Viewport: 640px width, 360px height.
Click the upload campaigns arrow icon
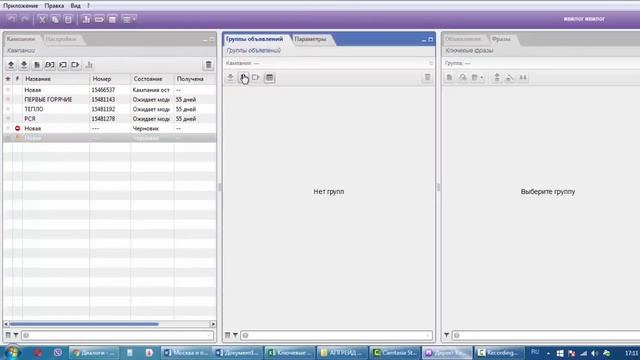coord(11,65)
